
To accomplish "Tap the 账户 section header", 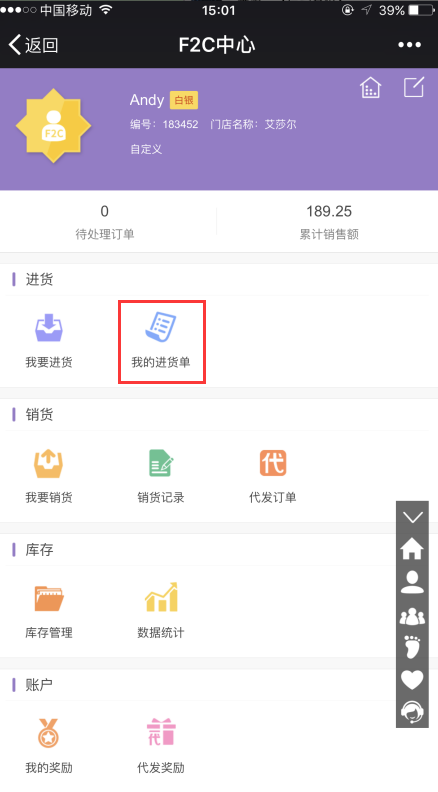I will coord(39,685).
